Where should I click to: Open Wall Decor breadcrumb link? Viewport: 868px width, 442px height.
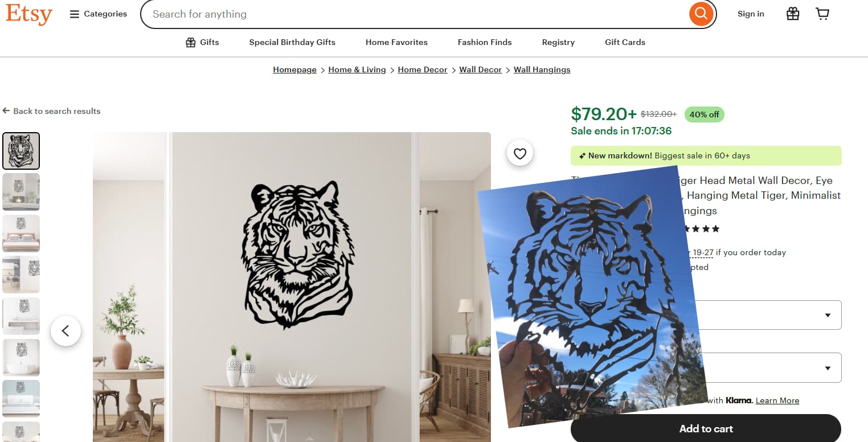(x=480, y=69)
